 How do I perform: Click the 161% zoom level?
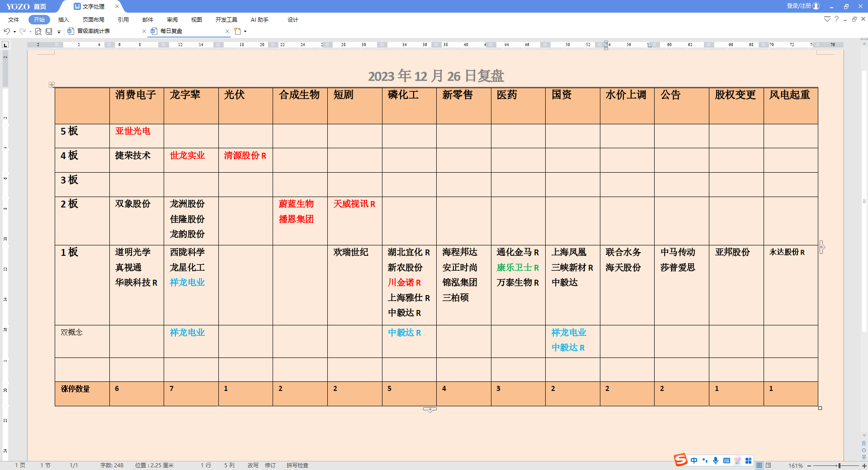(796, 465)
